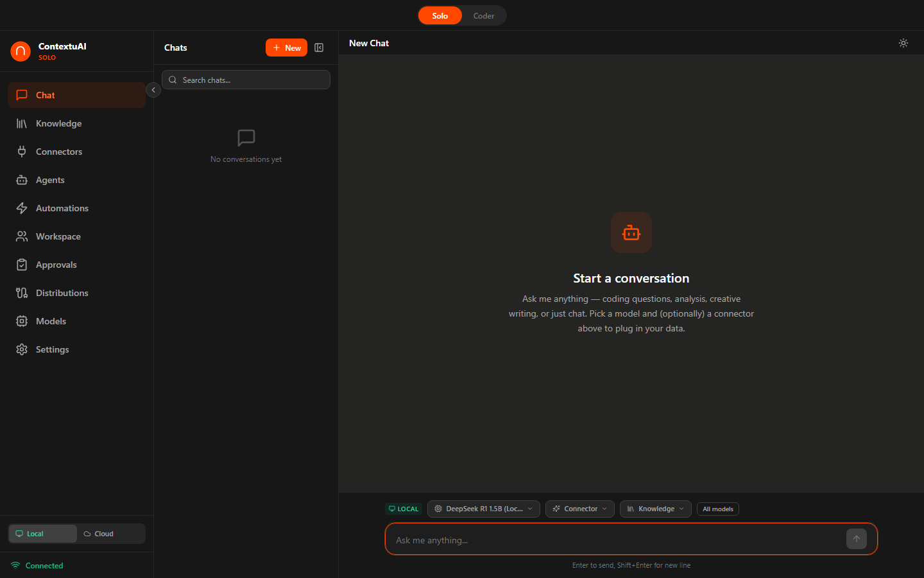The width and height of the screenshot is (924, 578).
Task: Click the Approvals clipboard icon
Action: click(x=22, y=265)
